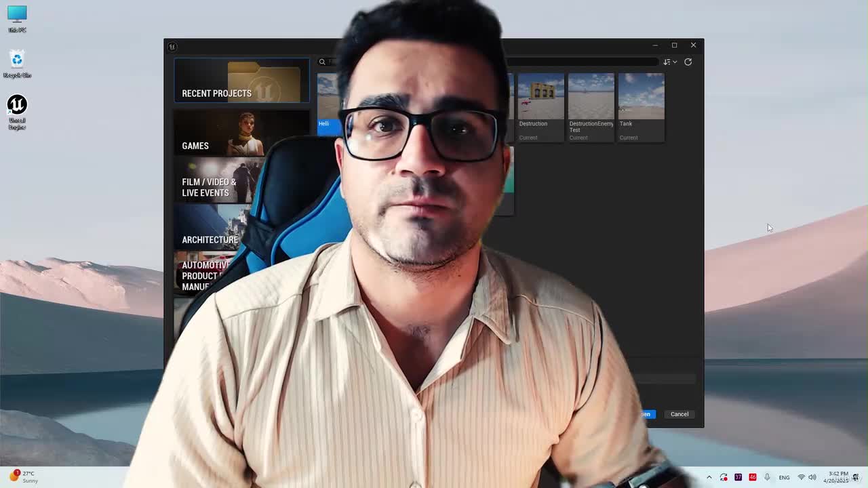The image size is (868, 488).
Task: Minimize the Unreal project browser window
Action: (655, 45)
